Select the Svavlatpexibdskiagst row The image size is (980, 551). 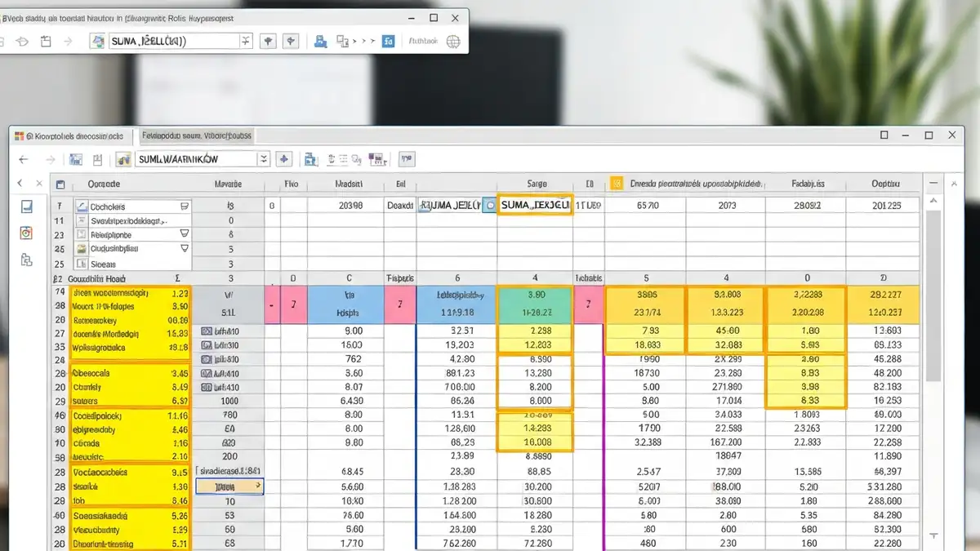pyautogui.click(x=133, y=220)
